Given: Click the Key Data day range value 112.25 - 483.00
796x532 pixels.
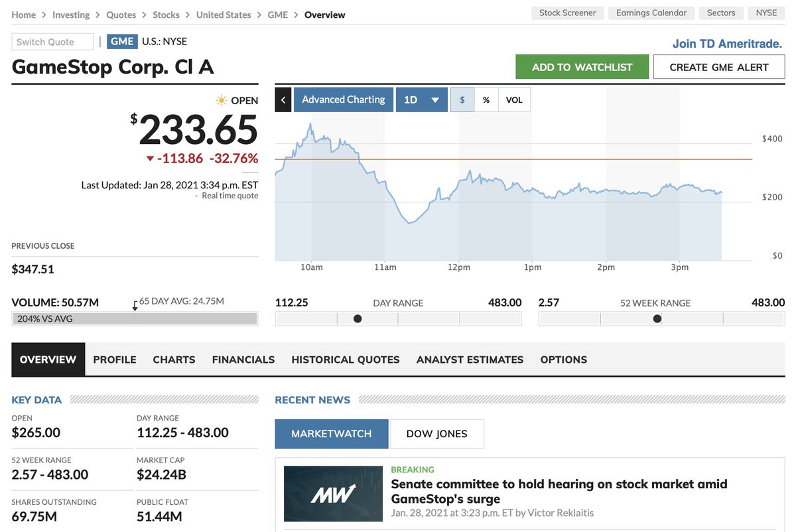Looking at the screenshot, I should 182,432.
